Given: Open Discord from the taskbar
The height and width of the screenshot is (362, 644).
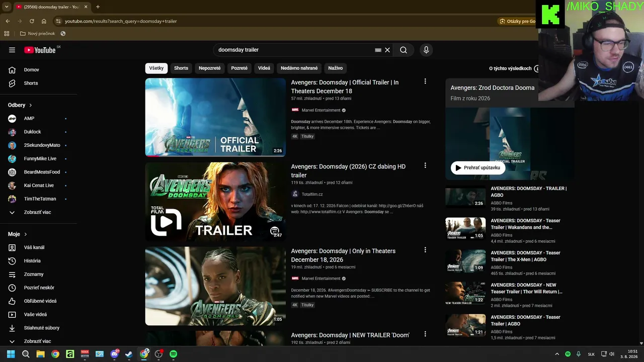Looking at the screenshot, I should click(114, 354).
